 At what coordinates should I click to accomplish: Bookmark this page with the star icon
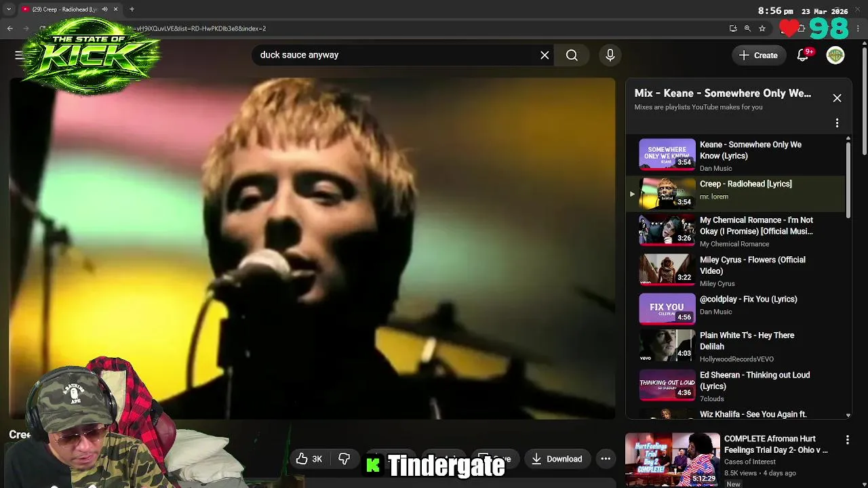coord(762,28)
